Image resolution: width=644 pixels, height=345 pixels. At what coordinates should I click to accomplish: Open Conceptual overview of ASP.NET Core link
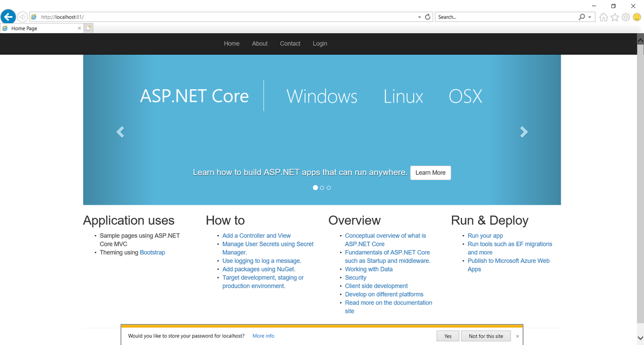point(385,240)
